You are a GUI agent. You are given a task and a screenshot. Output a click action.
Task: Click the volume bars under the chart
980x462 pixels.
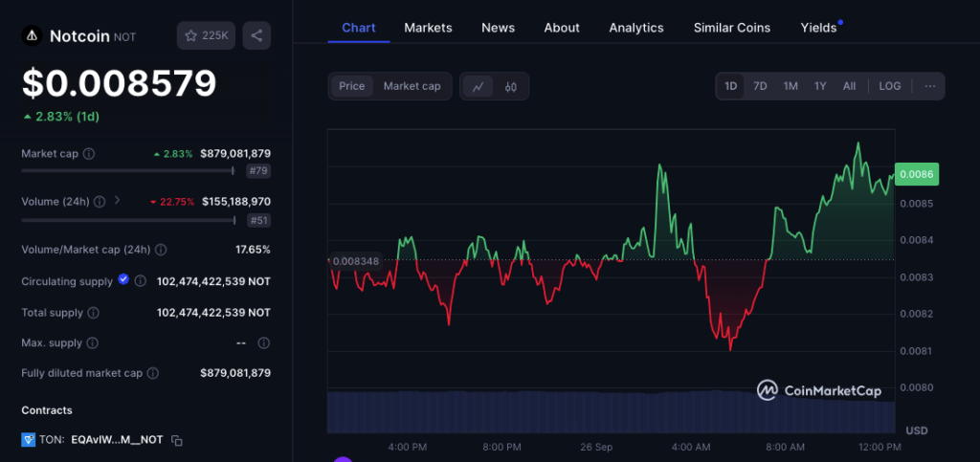611,412
